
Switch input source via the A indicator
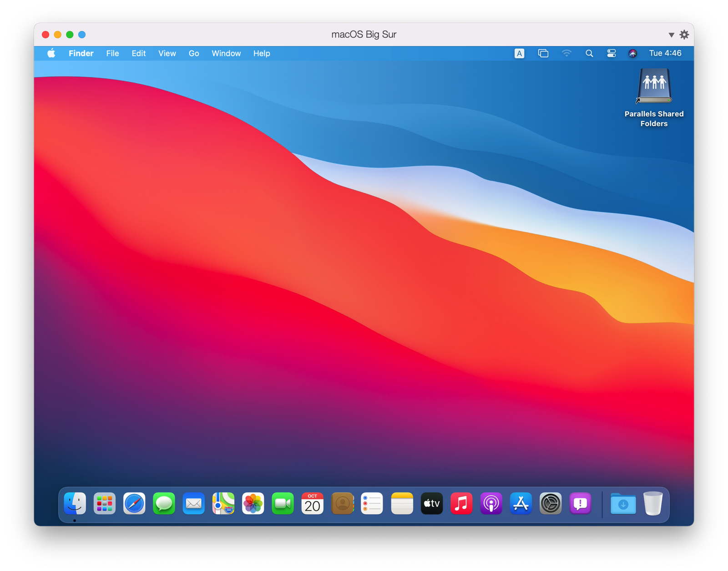(x=519, y=53)
